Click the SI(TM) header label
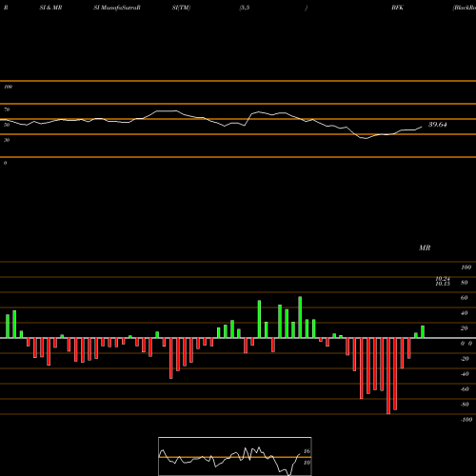This screenshot has height=476, width=476. pos(181,8)
